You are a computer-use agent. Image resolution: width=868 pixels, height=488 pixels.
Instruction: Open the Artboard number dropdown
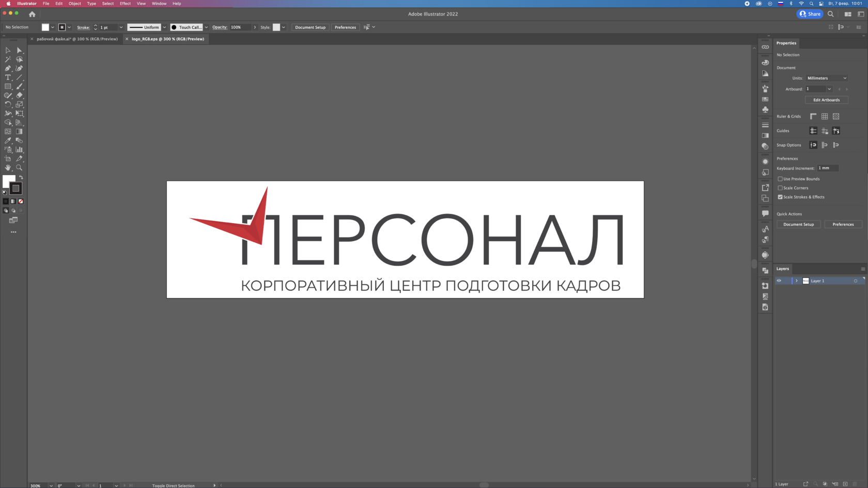click(819, 89)
